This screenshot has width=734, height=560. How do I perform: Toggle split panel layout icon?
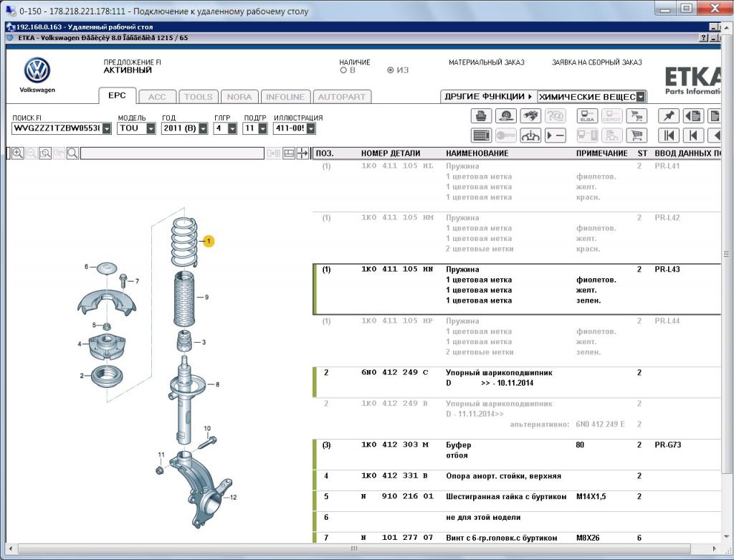click(x=289, y=153)
